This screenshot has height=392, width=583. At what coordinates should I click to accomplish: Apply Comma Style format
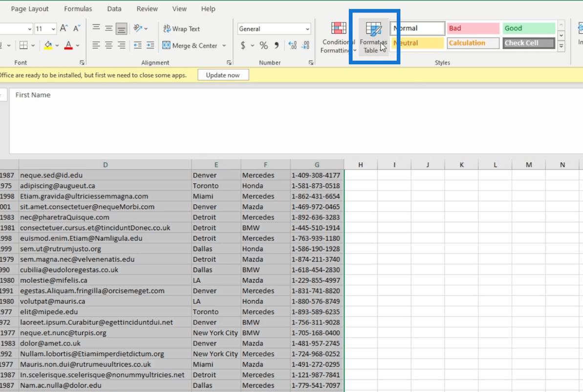[x=276, y=45]
